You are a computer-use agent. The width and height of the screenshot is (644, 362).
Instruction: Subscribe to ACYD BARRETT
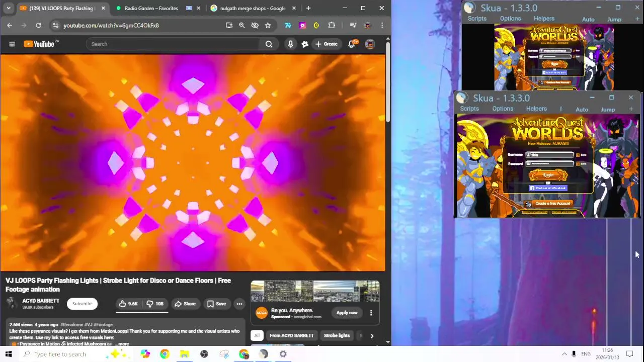[82, 304]
